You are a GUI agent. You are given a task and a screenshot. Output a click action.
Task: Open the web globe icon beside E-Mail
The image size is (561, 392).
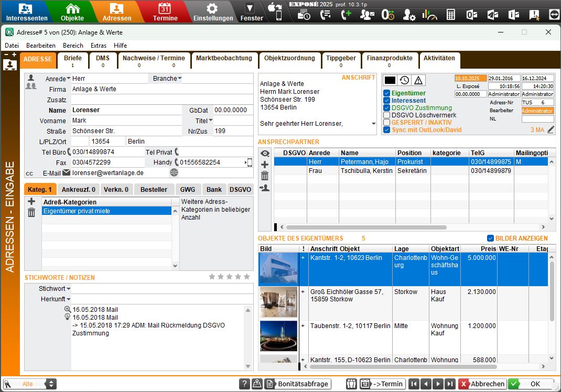(174, 172)
